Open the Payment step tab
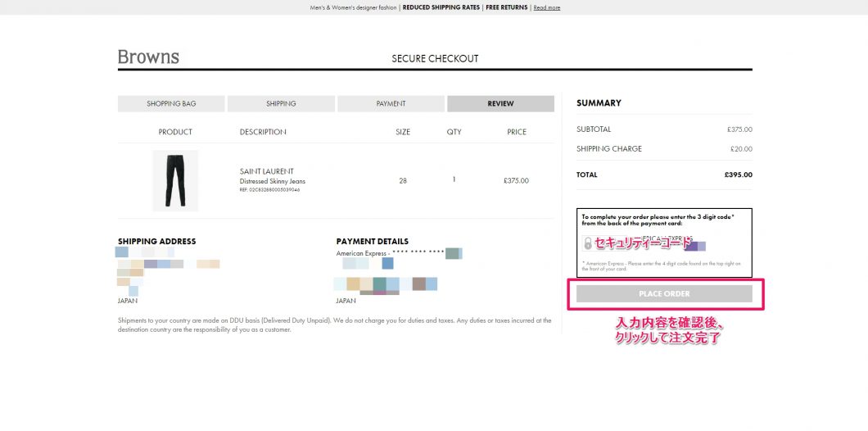This screenshot has height=431, width=868. coord(391,103)
